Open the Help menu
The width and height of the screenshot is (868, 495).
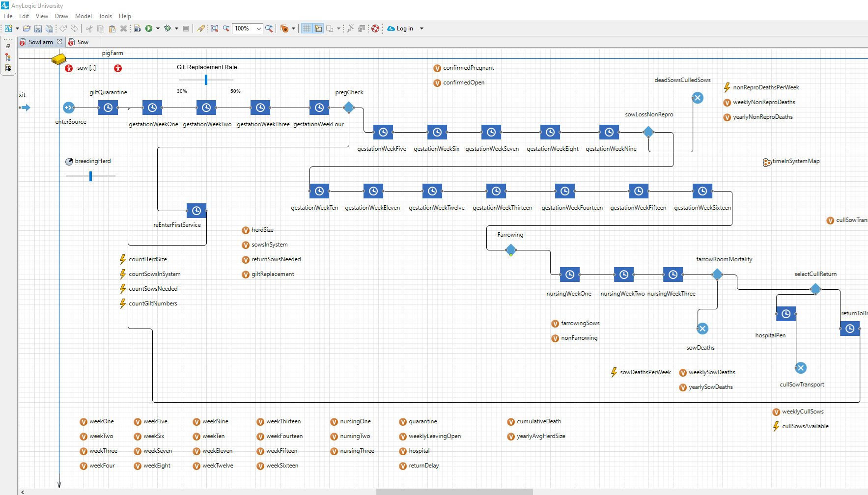tap(125, 16)
